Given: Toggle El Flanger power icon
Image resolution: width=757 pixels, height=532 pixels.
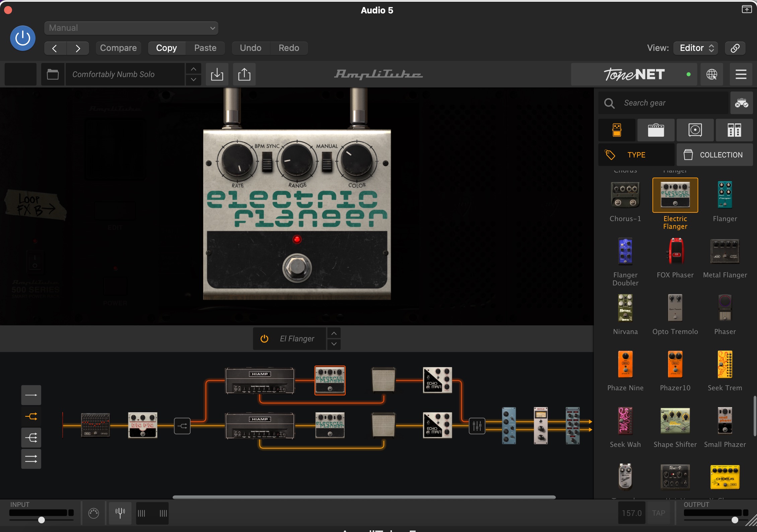Looking at the screenshot, I should 264,339.
